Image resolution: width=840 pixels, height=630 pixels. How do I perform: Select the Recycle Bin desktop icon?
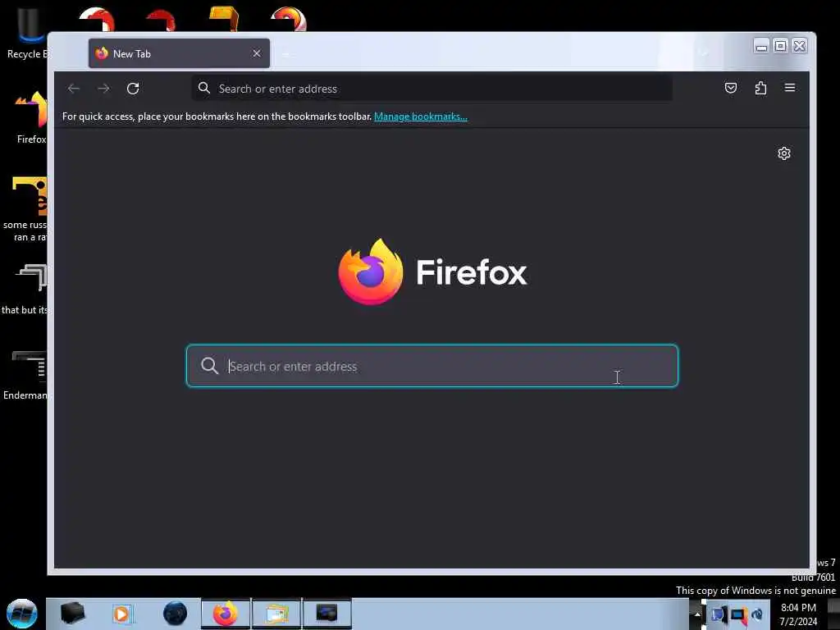27,33
